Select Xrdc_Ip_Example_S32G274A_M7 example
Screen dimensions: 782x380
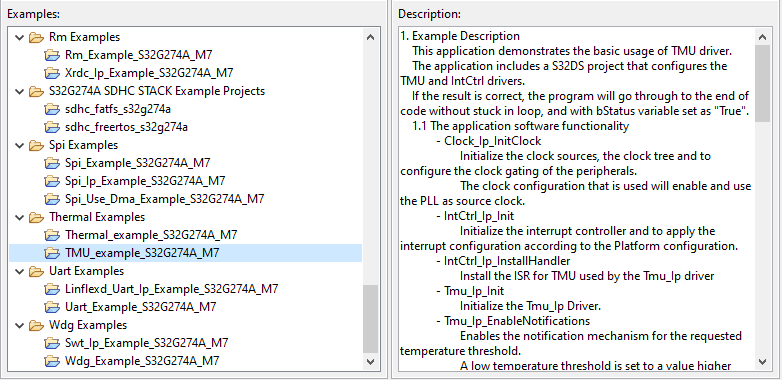tap(149, 73)
